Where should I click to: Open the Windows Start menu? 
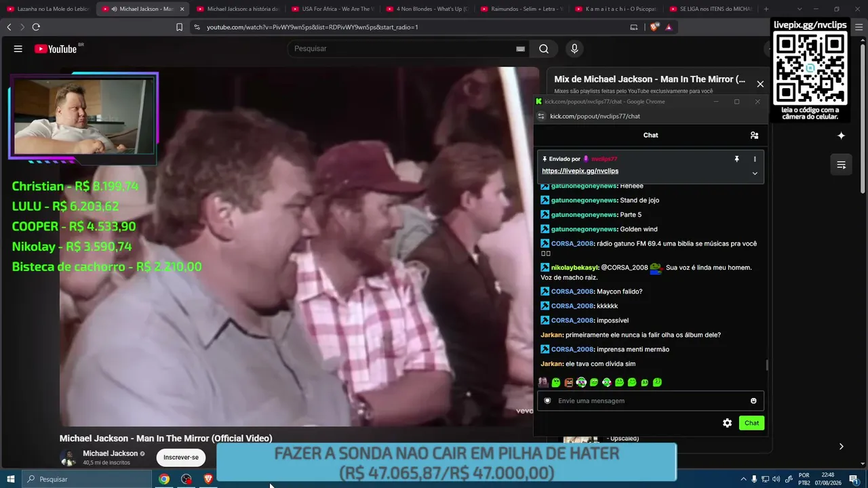(x=10, y=479)
